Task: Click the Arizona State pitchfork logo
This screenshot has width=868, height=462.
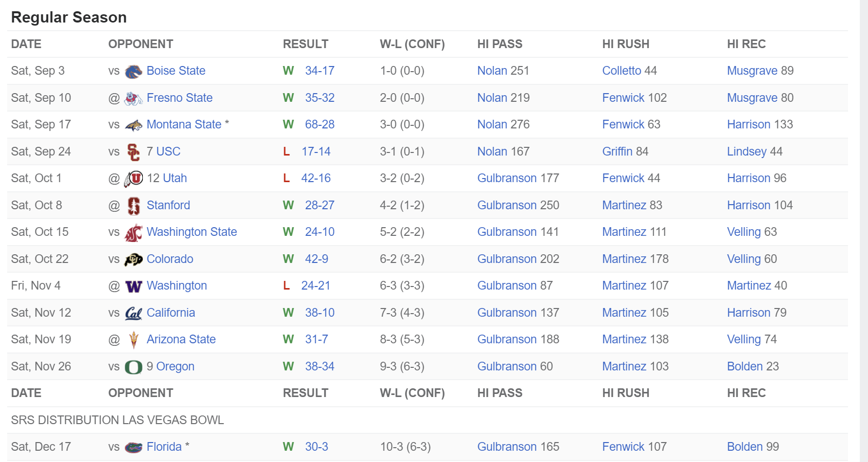Action: pyautogui.click(x=134, y=340)
